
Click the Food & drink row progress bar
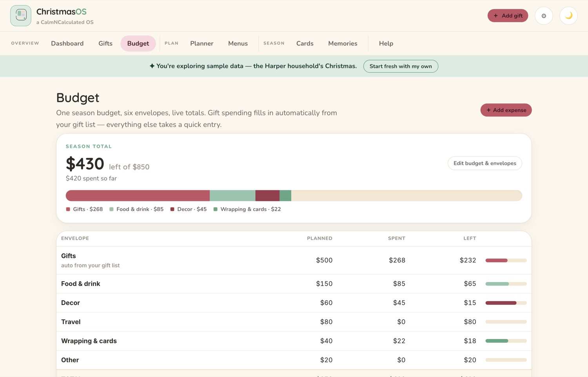coord(506,284)
